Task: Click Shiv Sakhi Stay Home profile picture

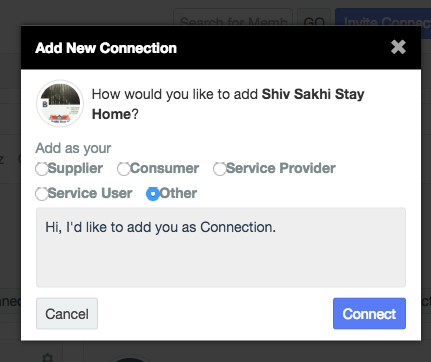Action: [60, 104]
